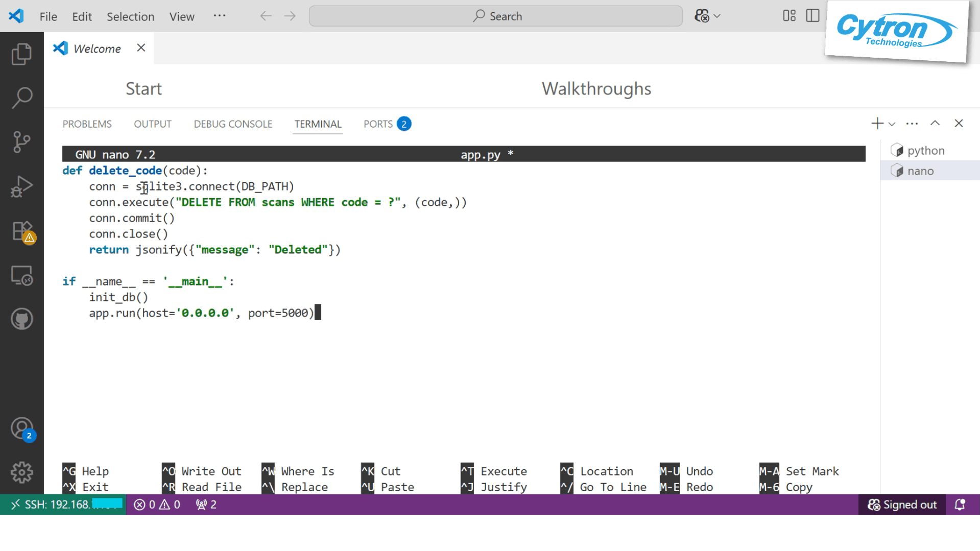
Task: Open notifications via the bell in the status bar
Action: [x=960, y=504]
